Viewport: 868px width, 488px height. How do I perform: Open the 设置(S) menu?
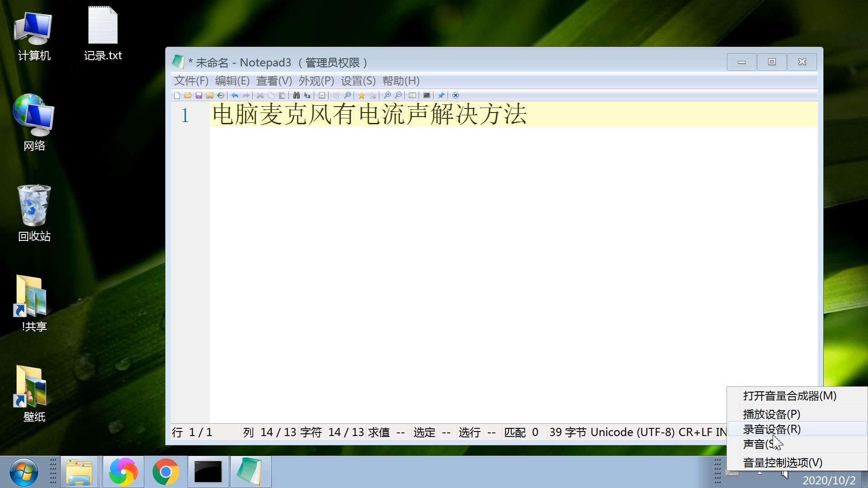click(358, 81)
